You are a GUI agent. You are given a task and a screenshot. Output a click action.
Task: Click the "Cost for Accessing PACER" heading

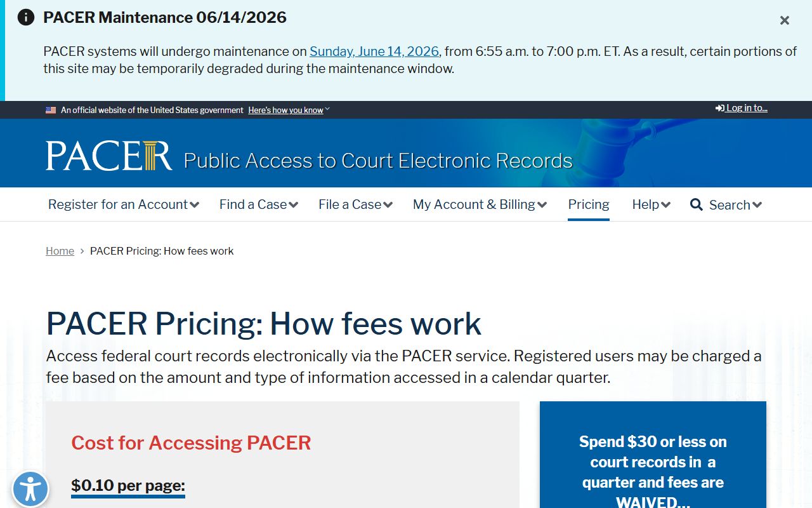191,443
